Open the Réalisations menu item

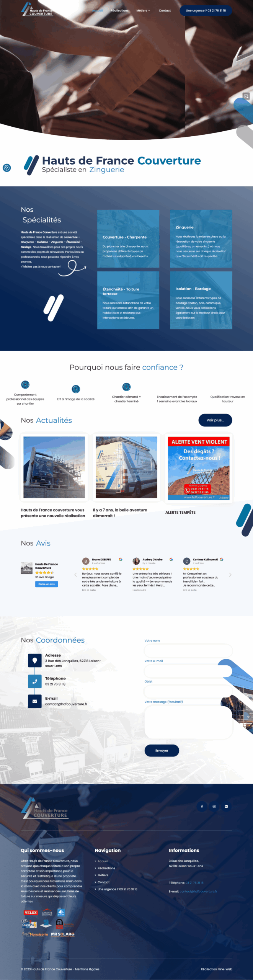(x=119, y=11)
